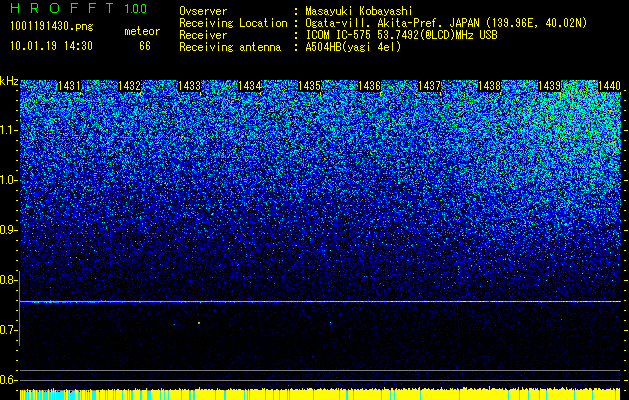This screenshot has width=629, height=400.
Task: Click the ICOM IC-575 53.7492 MHz USB text
Action: (401, 35)
